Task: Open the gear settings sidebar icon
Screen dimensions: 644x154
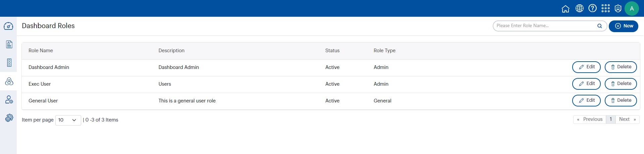Action: click(x=9, y=118)
